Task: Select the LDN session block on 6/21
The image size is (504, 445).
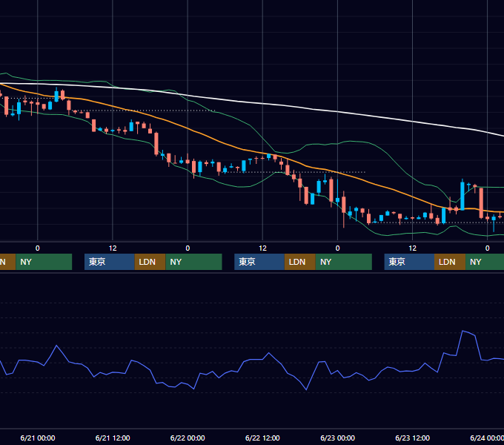Action: 150,262
